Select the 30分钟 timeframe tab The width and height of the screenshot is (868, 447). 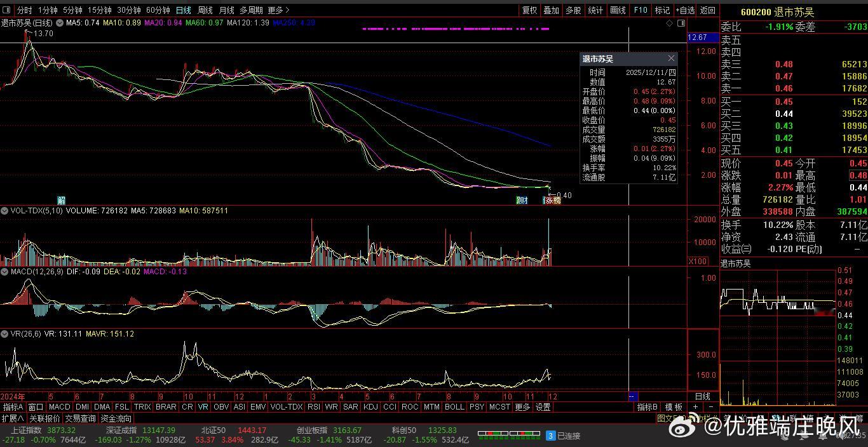(129, 10)
